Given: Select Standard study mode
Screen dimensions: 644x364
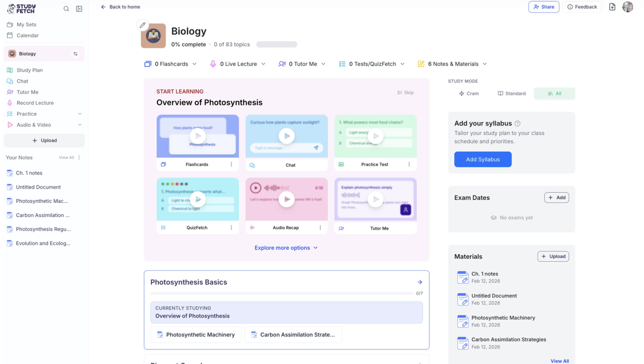Looking at the screenshot, I should pyautogui.click(x=511, y=93).
